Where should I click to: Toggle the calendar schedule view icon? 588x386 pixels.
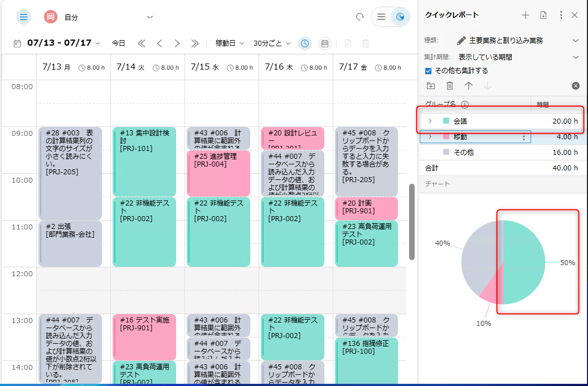point(325,43)
